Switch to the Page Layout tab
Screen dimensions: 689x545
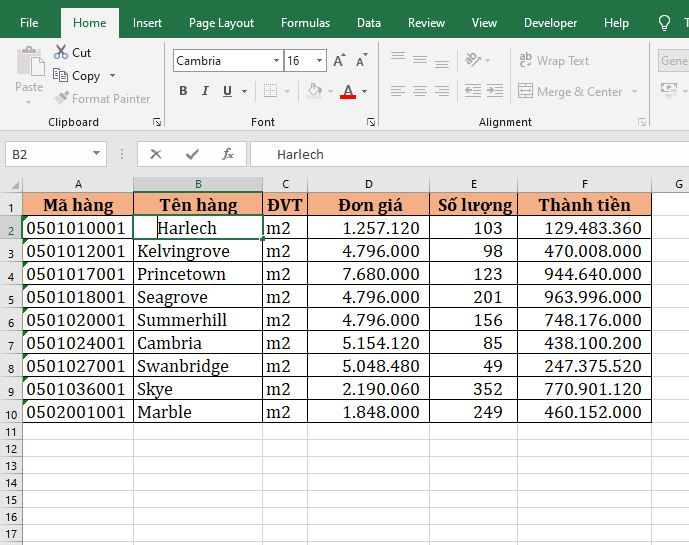(221, 23)
